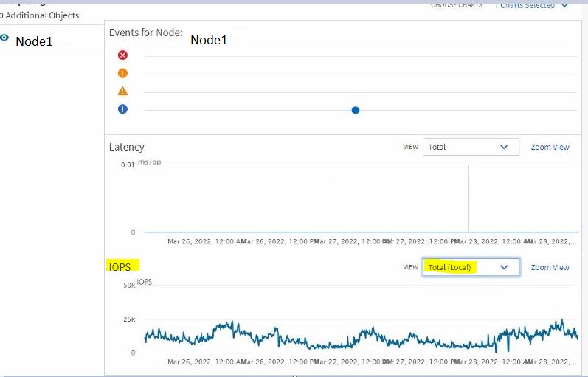The height and width of the screenshot is (377, 588).
Task: Click the Events for Node header text
Action: [x=146, y=32]
